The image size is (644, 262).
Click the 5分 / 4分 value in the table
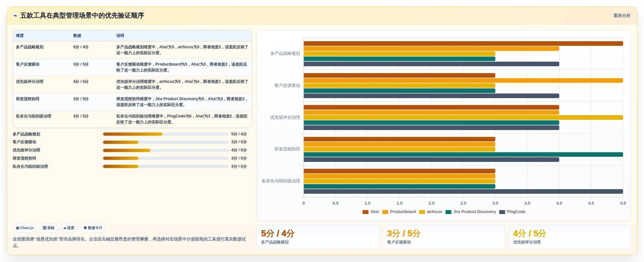pos(81,47)
